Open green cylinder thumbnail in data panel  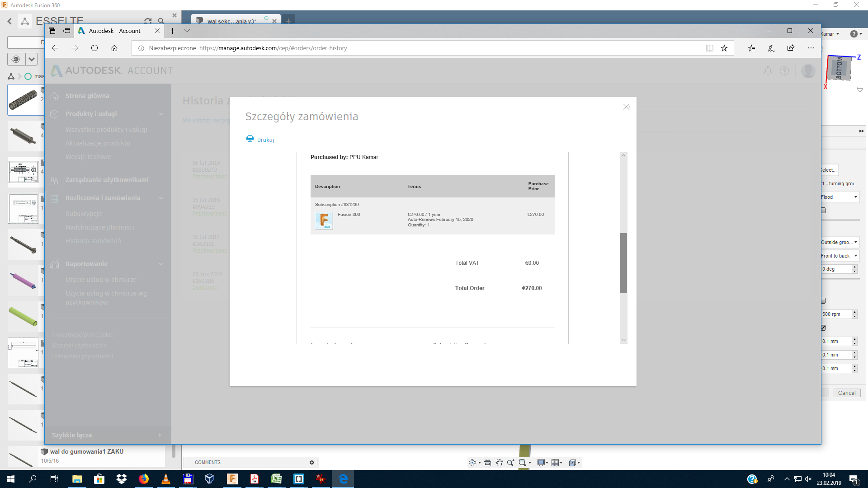[x=23, y=316]
